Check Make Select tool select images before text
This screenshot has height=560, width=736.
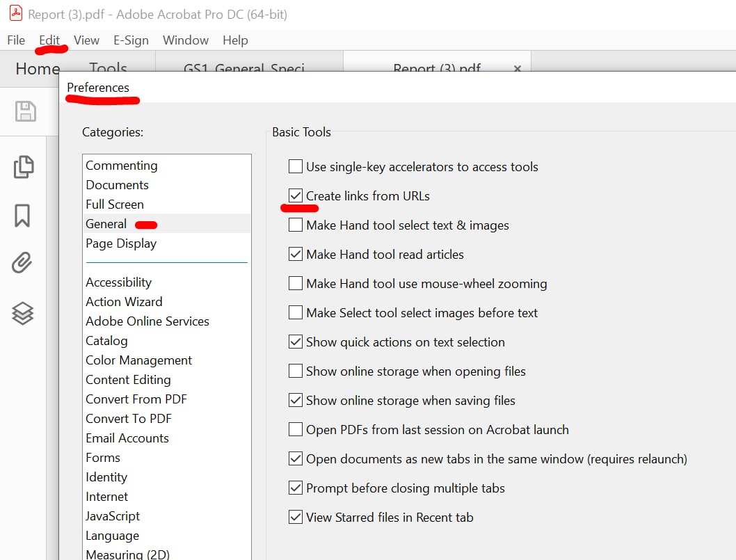click(295, 312)
